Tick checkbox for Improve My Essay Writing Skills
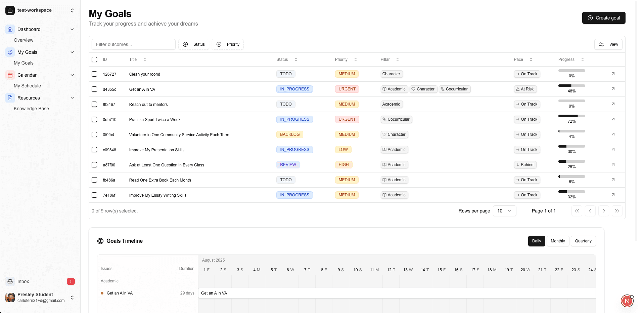 point(94,195)
